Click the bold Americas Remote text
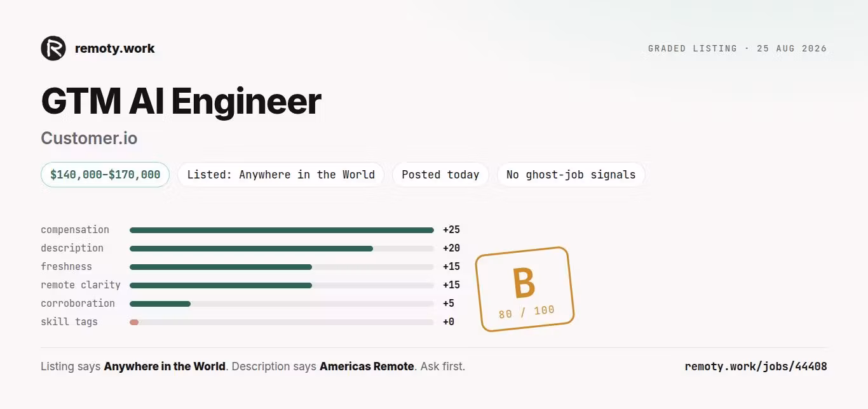 pos(367,366)
